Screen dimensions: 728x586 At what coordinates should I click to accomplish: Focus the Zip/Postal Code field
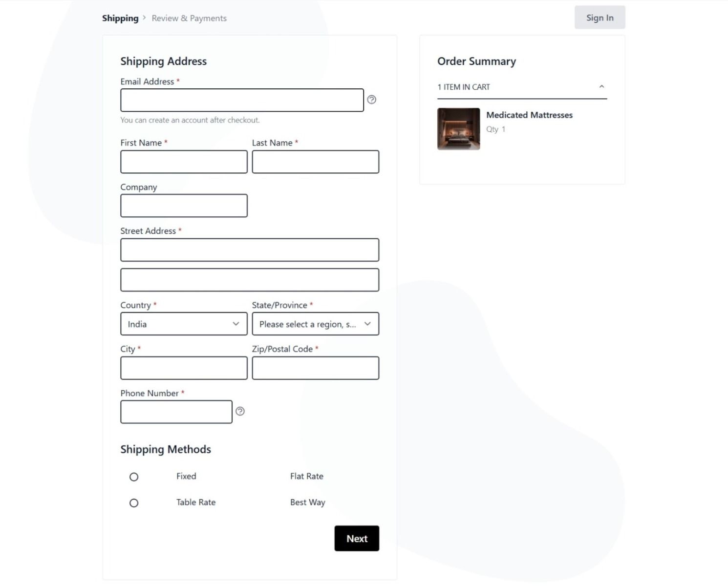point(316,368)
